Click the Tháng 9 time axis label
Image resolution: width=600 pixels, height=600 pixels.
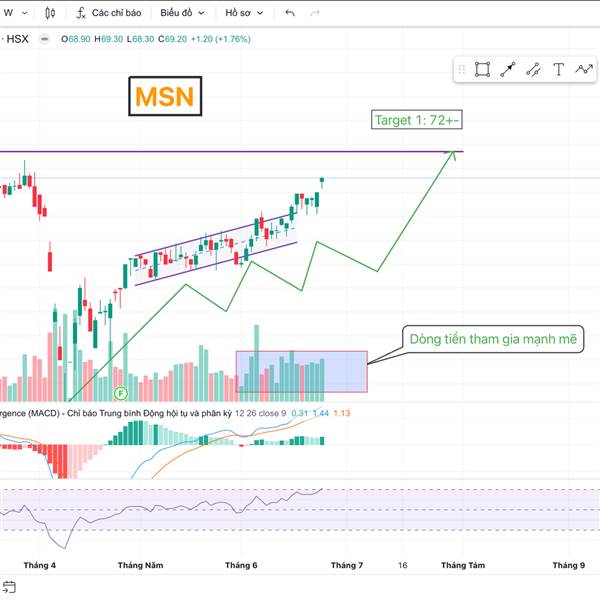569,565
